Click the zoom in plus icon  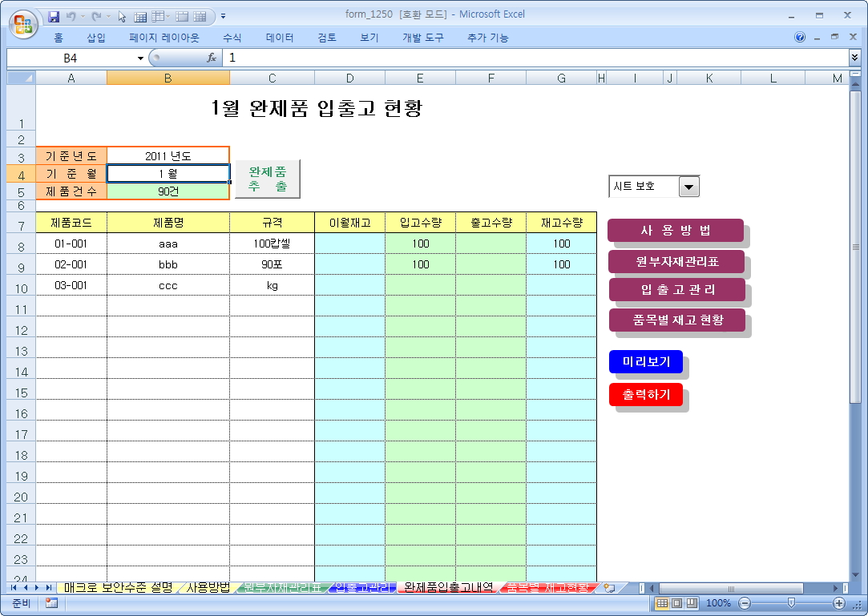click(839, 602)
